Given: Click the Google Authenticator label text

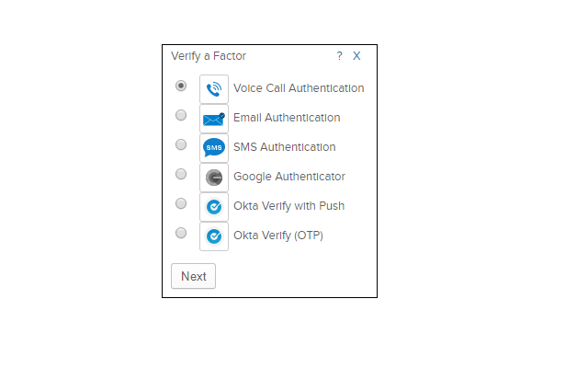Looking at the screenshot, I should [x=289, y=177].
